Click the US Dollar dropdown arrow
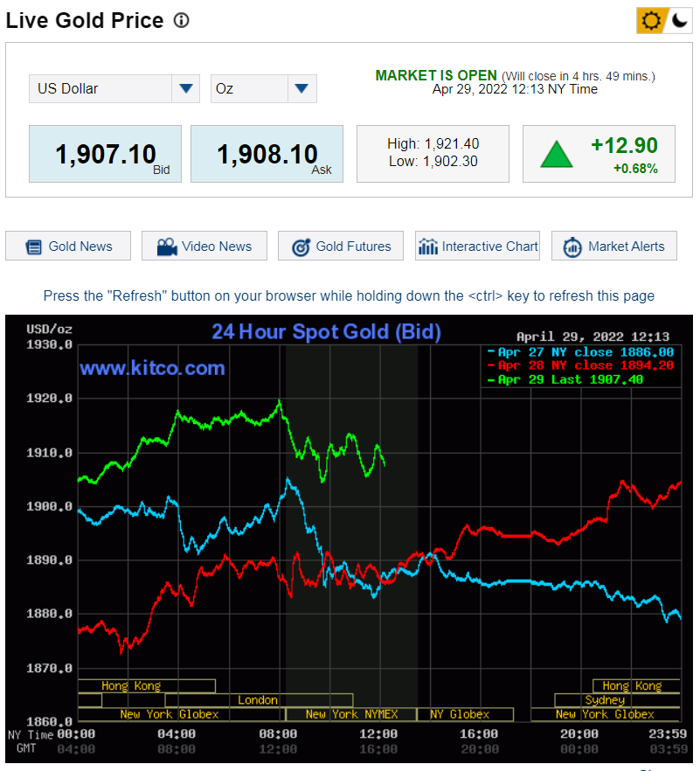This screenshot has height=771, width=700. coord(186,88)
